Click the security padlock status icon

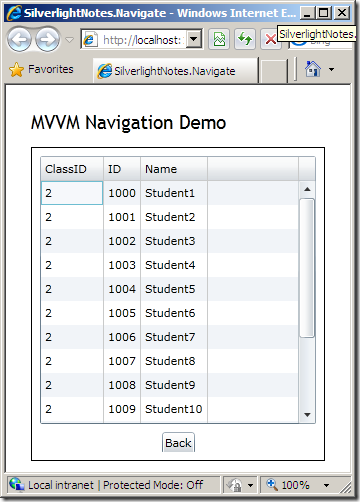[x=235, y=485]
